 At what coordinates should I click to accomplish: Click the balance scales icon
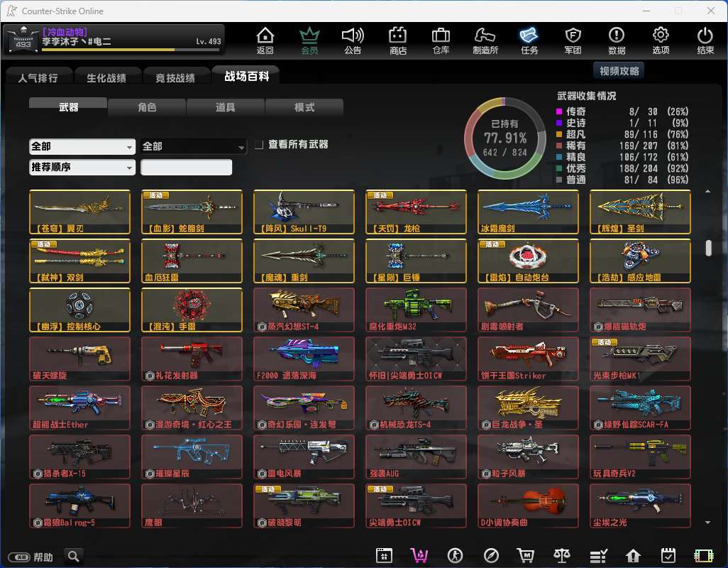562,555
